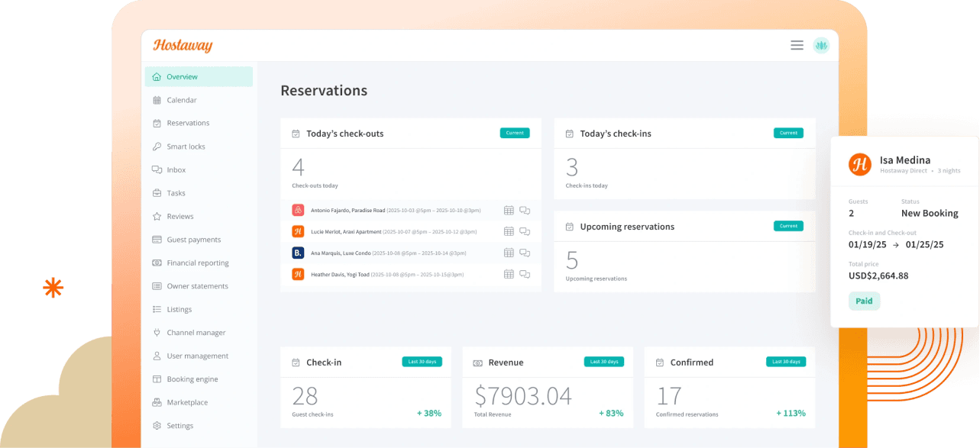980x448 pixels.
Task: Click the Channel manager plug icon
Action: [x=157, y=333]
